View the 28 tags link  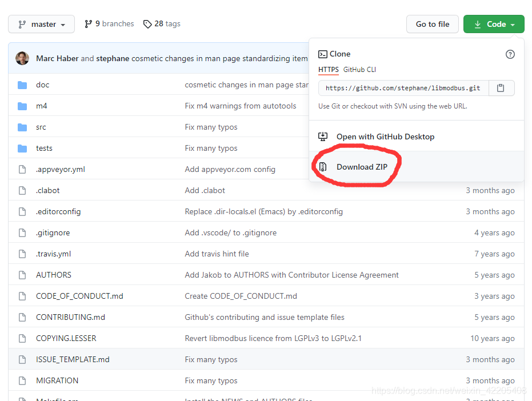coord(162,24)
